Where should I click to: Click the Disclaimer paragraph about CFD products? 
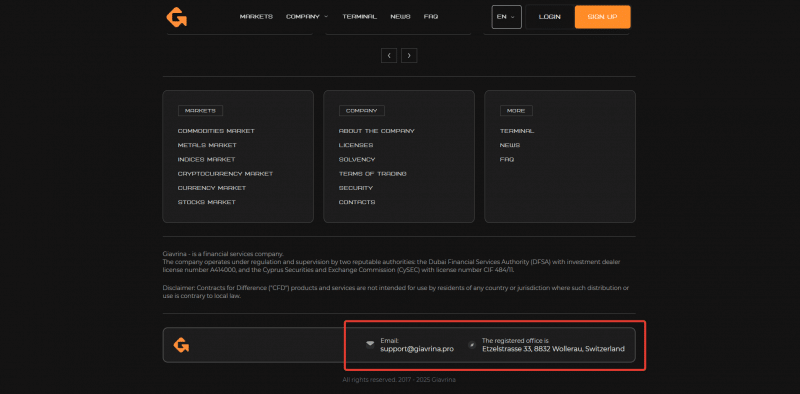point(396,292)
